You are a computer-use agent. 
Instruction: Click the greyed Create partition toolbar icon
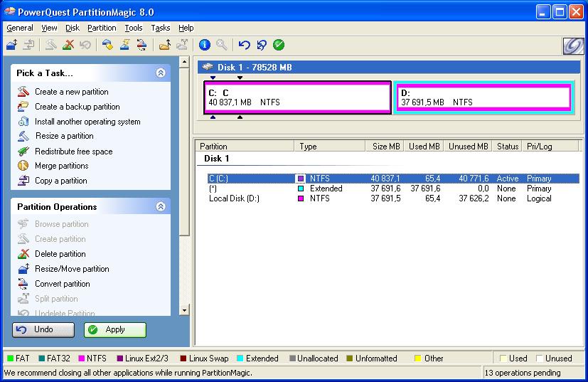[x=51, y=45]
